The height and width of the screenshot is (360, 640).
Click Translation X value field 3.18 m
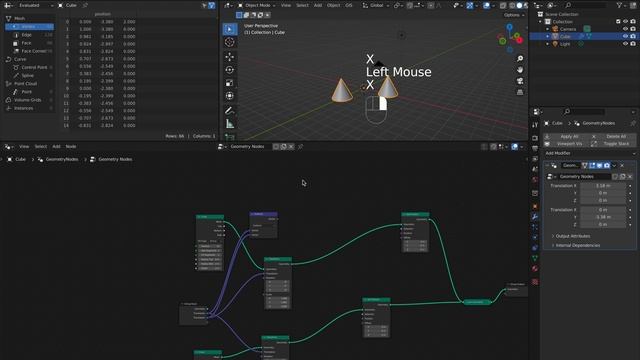tap(603, 186)
